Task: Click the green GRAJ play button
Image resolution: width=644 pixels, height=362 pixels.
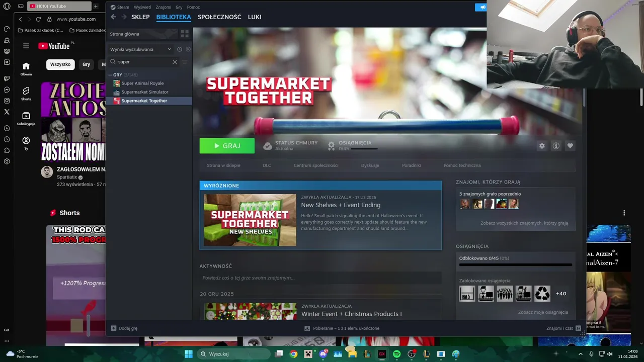Action: [227, 146]
